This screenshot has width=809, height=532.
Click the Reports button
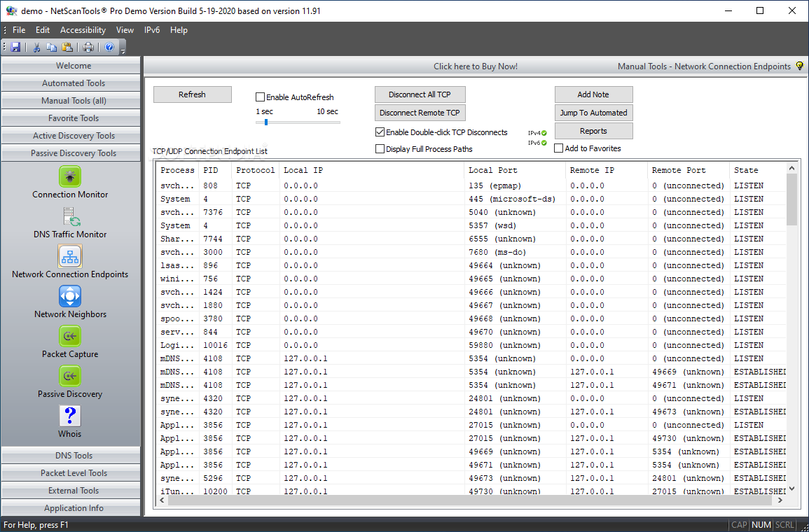click(593, 131)
